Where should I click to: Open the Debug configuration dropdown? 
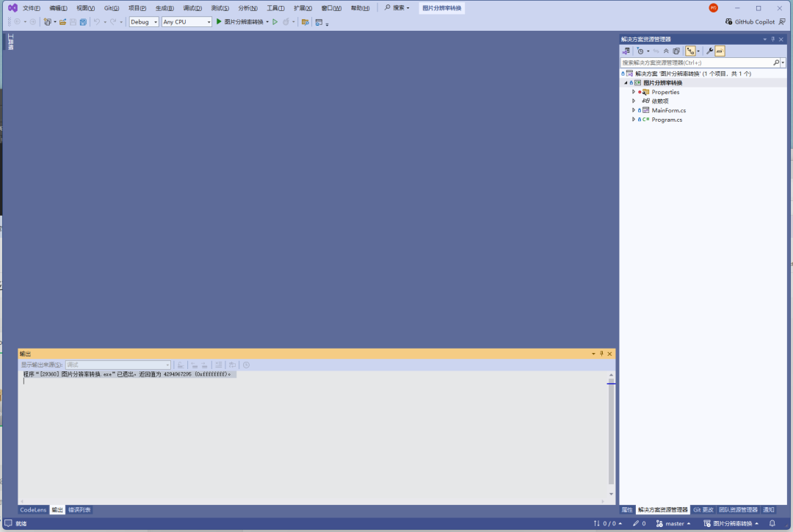coord(144,22)
